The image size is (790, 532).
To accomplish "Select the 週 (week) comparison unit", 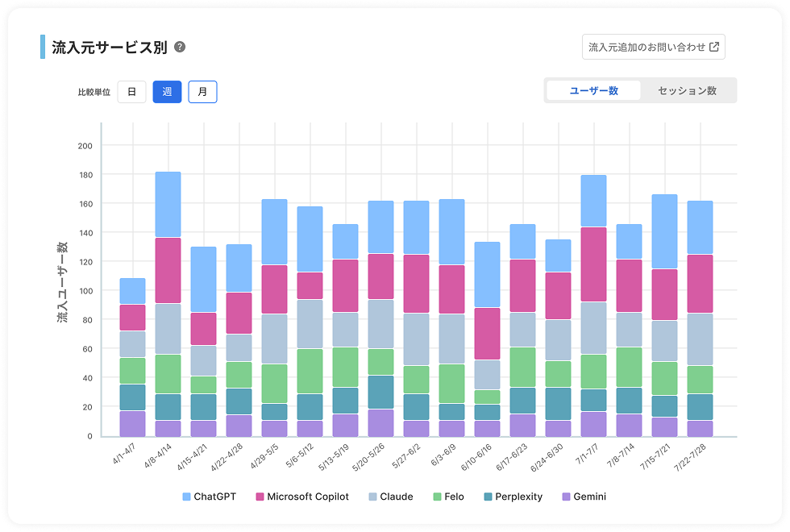I will pos(167,92).
